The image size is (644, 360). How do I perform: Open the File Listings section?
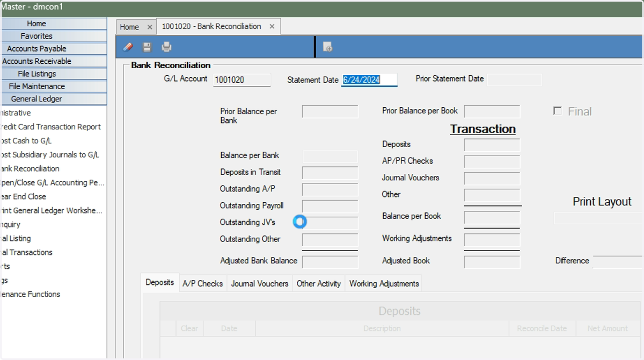point(54,74)
